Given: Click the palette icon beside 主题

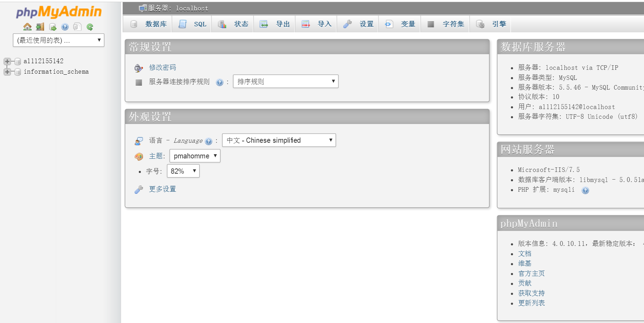Looking at the screenshot, I should click(x=139, y=157).
